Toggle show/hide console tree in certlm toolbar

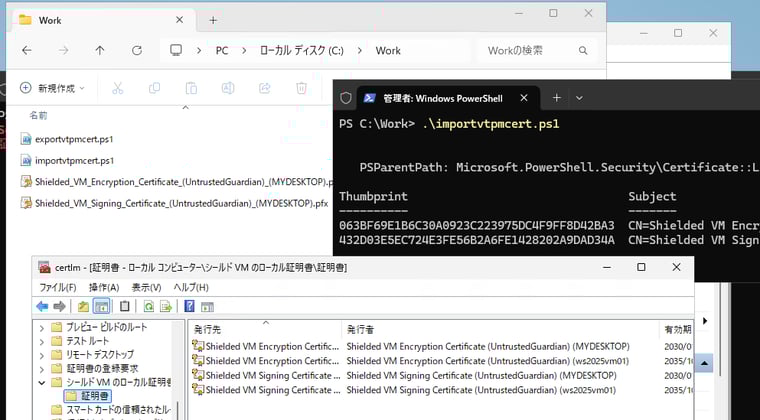tap(101, 306)
